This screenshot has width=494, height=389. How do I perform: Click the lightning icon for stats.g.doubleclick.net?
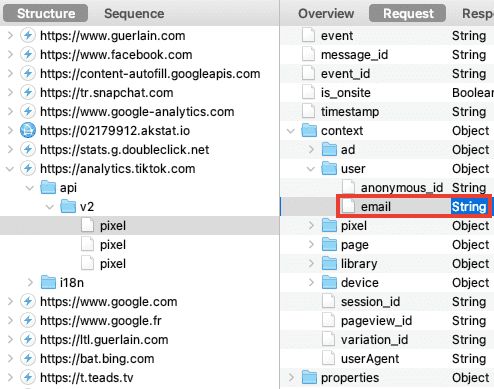click(x=28, y=149)
